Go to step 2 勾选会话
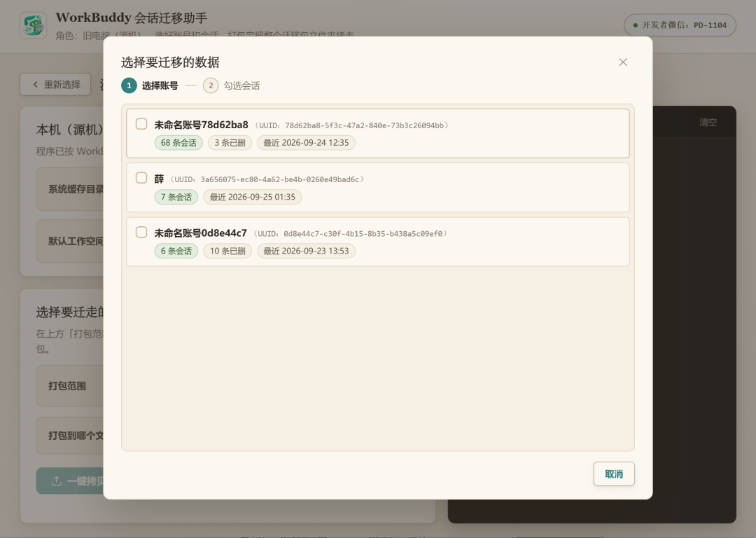The image size is (756, 538). (232, 85)
